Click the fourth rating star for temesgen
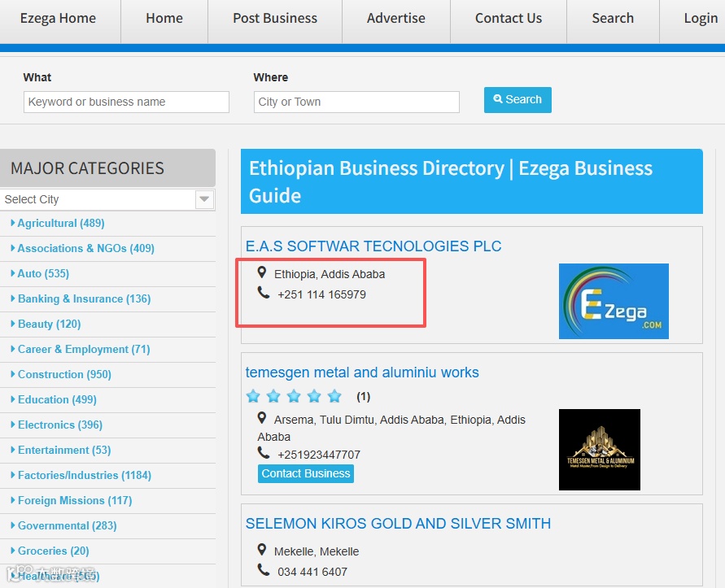Image resolution: width=725 pixels, height=588 pixels. 314,396
